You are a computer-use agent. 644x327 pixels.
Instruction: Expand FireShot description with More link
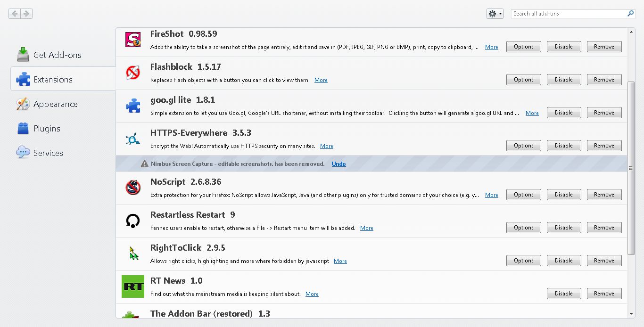[x=491, y=47]
